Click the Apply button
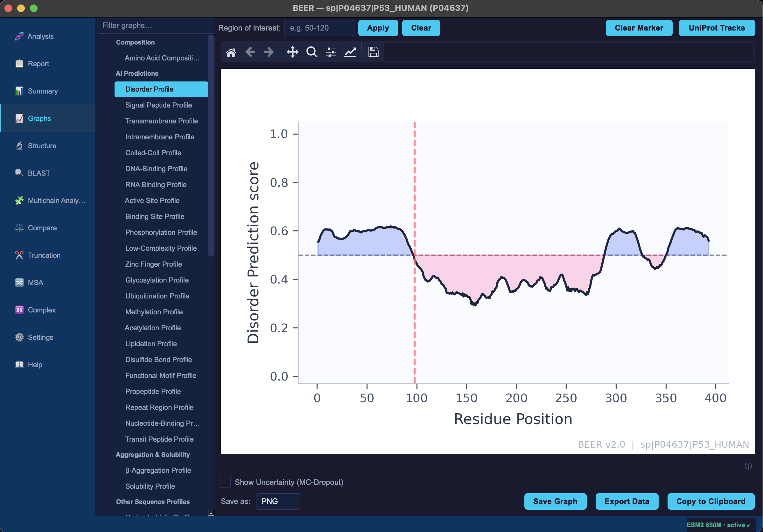763x532 pixels. tap(378, 28)
